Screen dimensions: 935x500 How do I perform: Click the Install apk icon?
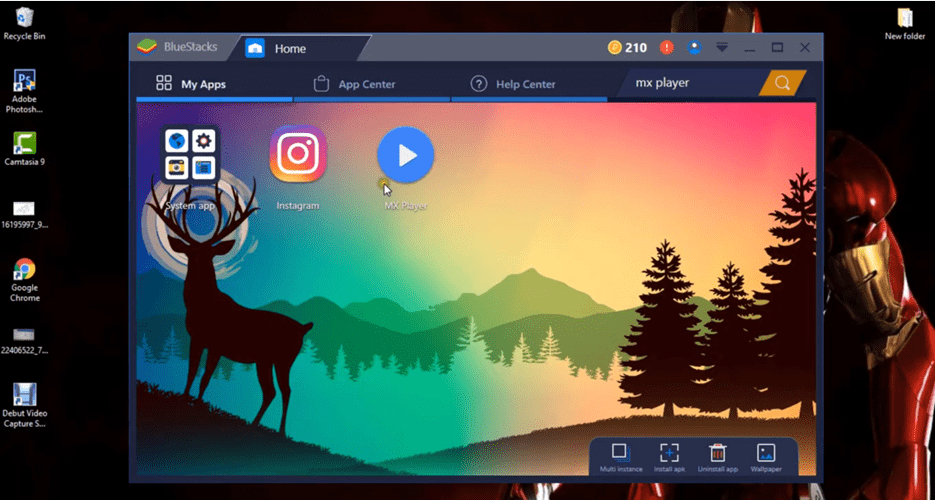pos(669,453)
